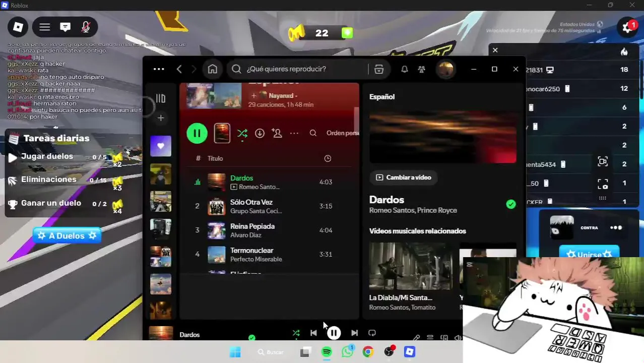
Task: Search within the playlist
Action: click(x=313, y=133)
